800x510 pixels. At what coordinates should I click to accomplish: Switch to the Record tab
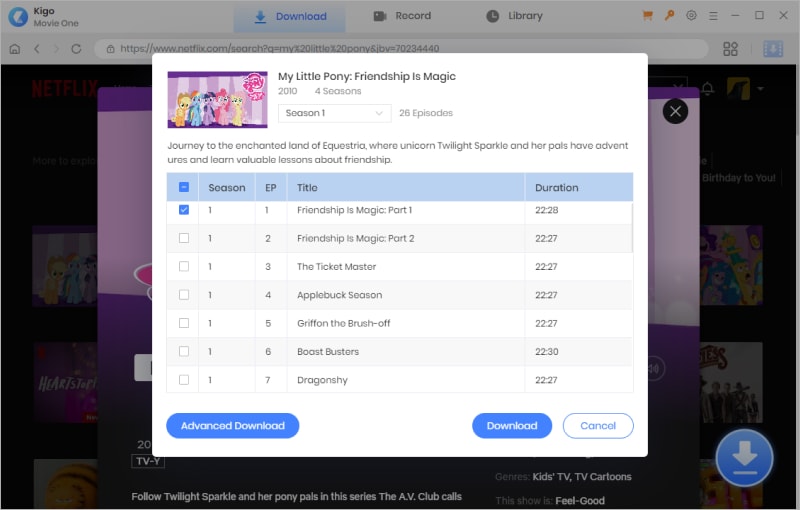pos(403,16)
